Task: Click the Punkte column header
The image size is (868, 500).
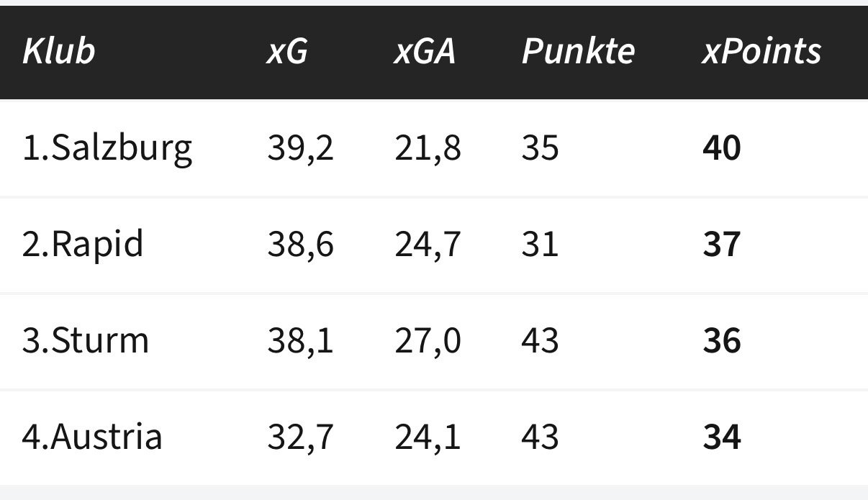Action: 578,51
